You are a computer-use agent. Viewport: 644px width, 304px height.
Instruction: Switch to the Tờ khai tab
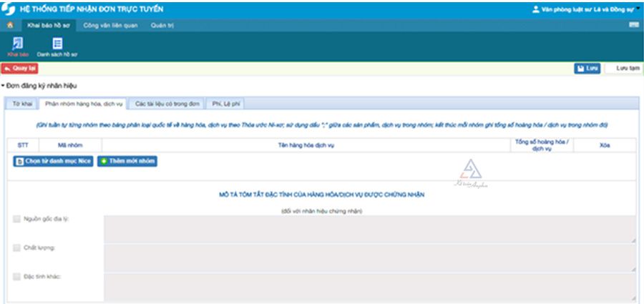coord(21,104)
